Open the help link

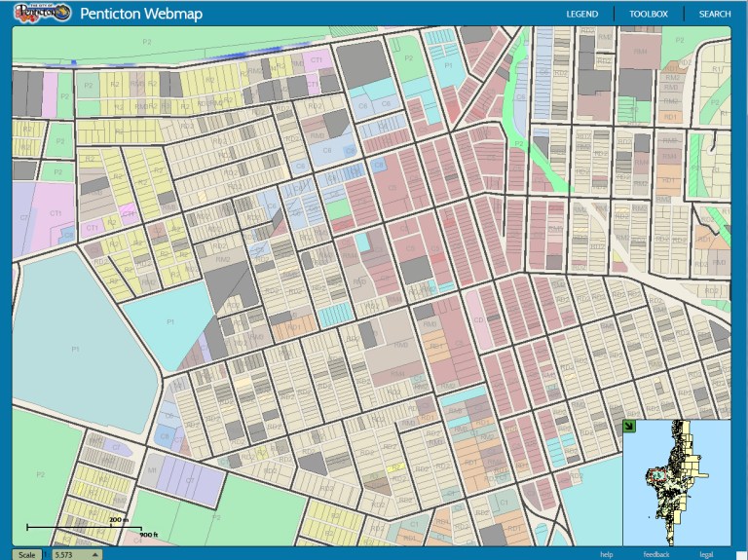(606, 554)
